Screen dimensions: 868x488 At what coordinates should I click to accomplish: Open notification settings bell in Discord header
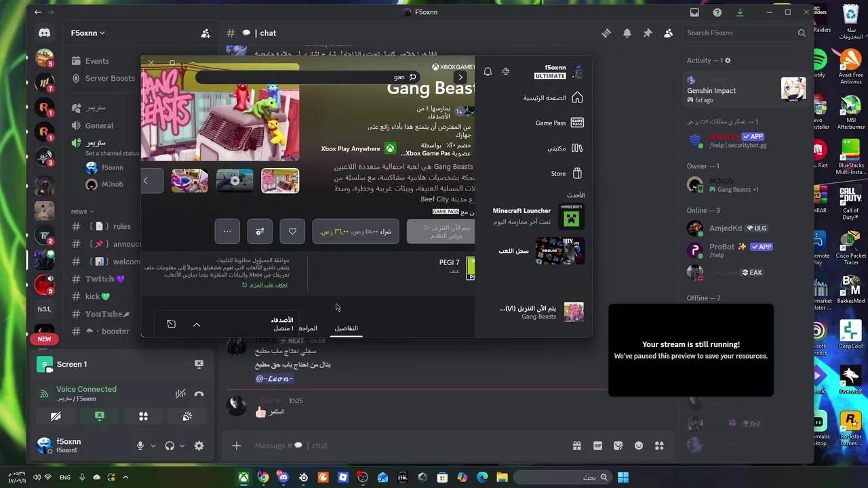(x=627, y=33)
